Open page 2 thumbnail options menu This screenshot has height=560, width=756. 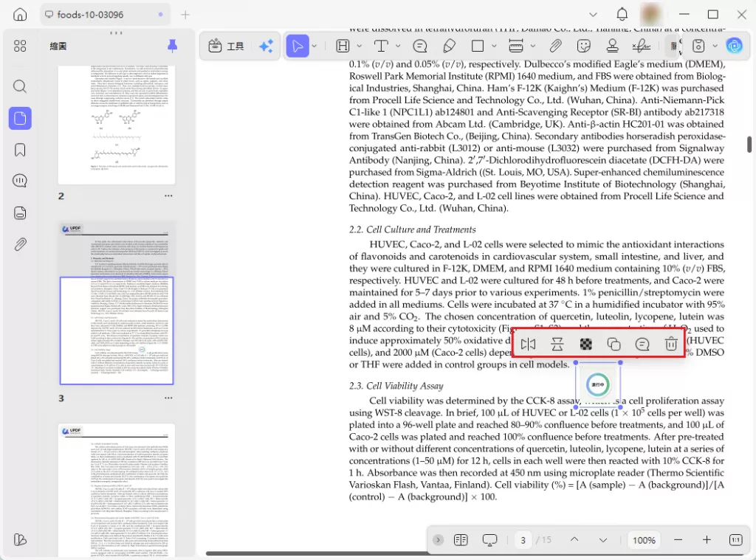168,196
